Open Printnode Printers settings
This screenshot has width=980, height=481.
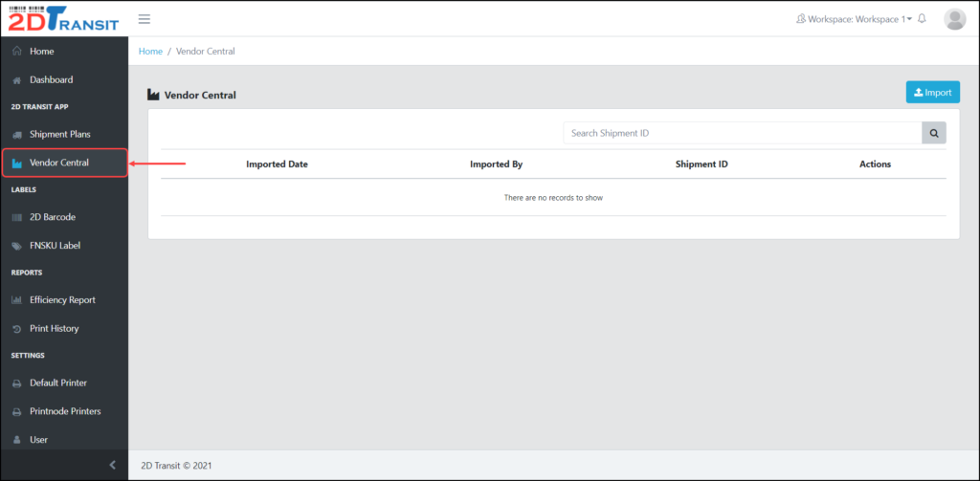click(x=64, y=411)
